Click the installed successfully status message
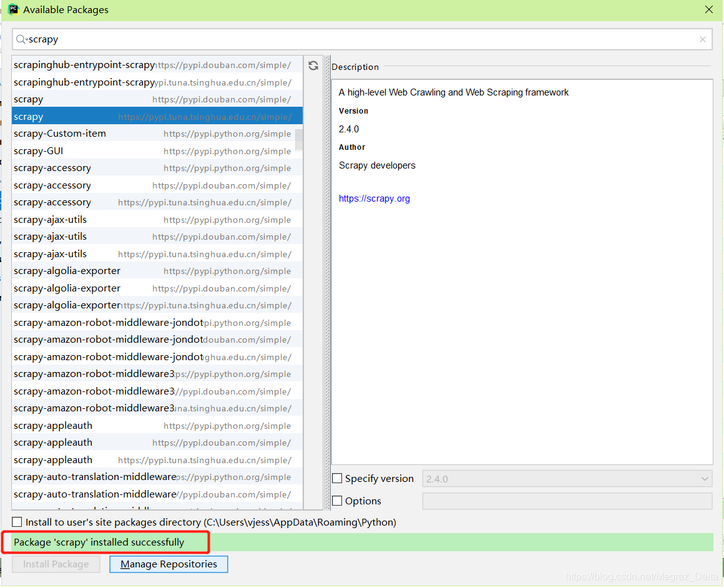 [99, 542]
